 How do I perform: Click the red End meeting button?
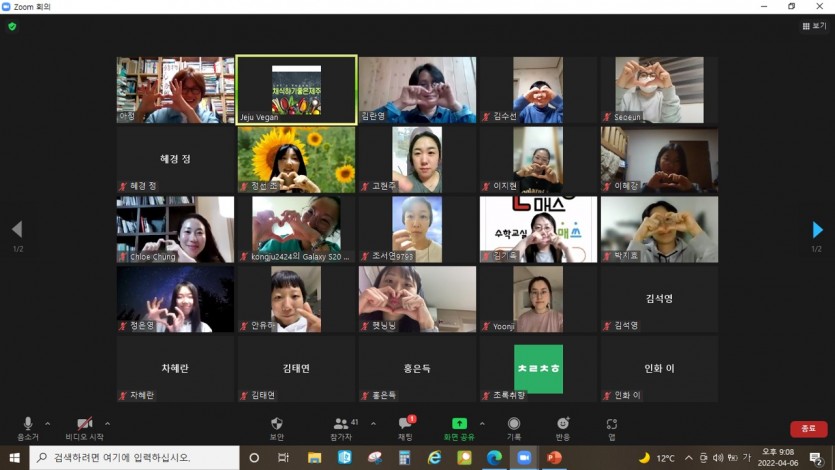[x=808, y=428]
